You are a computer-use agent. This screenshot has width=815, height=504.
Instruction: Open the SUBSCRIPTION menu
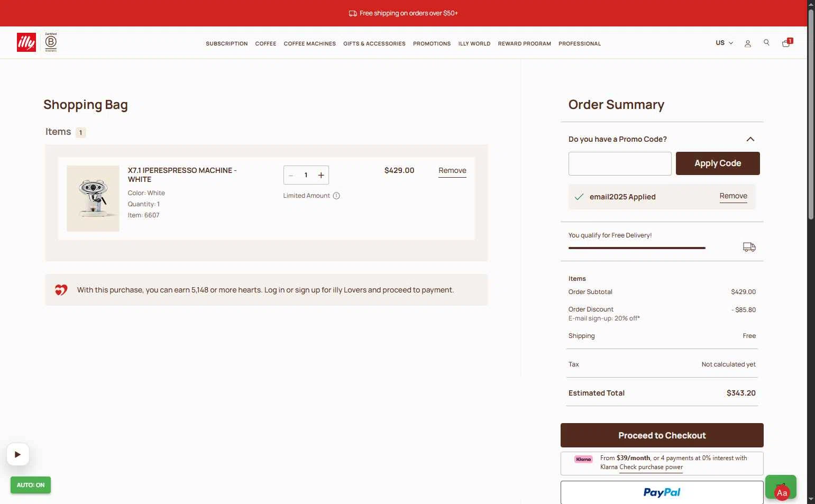coord(227,44)
